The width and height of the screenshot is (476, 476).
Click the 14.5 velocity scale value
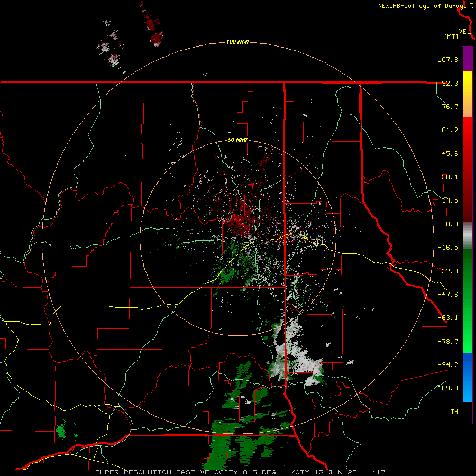[x=450, y=200]
